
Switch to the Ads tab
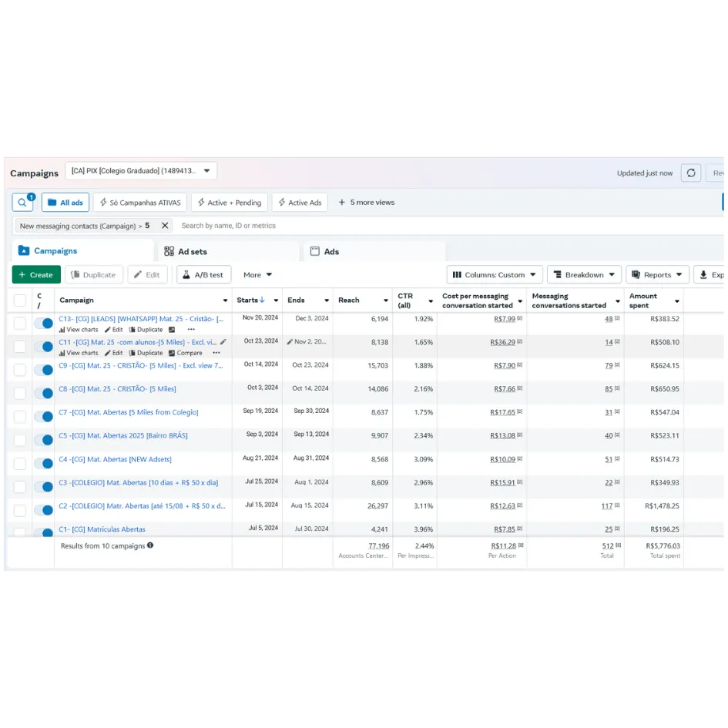pyautogui.click(x=374, y=251)
